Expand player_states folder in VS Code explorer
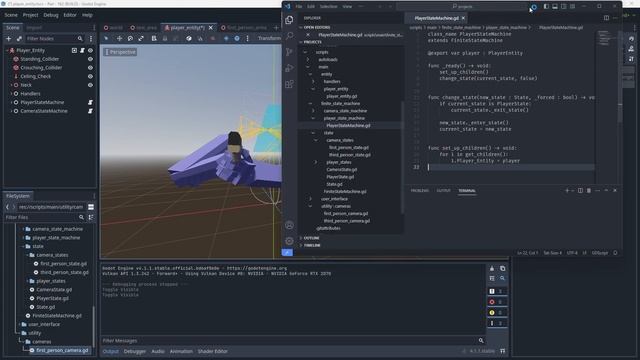640x360 pixels. pos(316,162)
